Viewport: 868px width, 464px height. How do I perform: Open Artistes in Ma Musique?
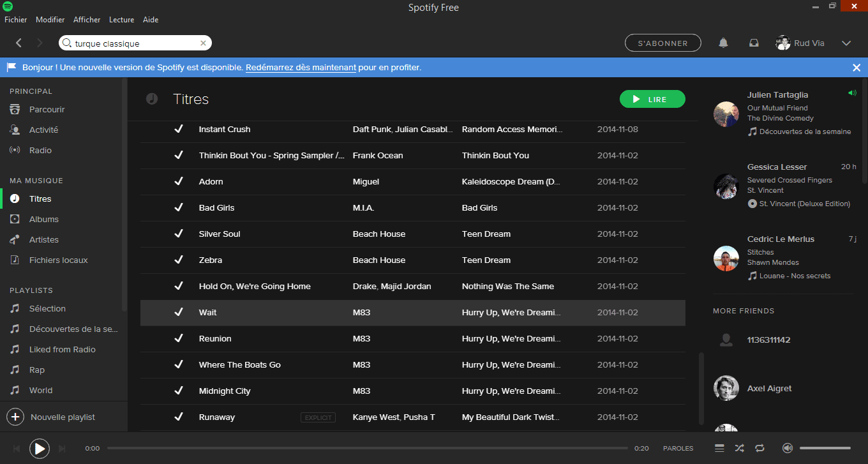(x=44, y=239)
